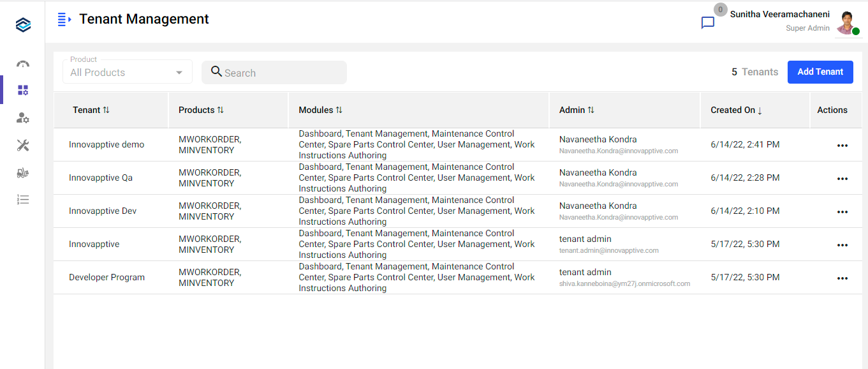Open the Dashboard from the sidebar
This screenshot has width=868, height=369.
coord(22,64)
